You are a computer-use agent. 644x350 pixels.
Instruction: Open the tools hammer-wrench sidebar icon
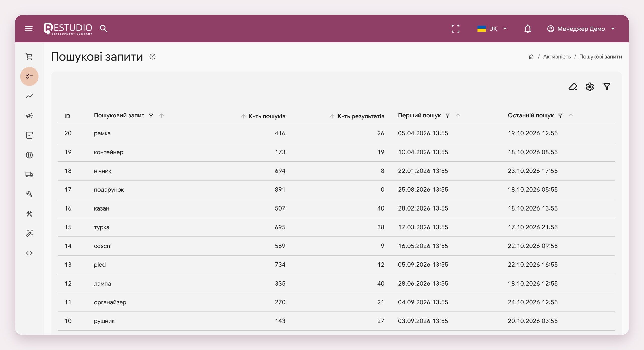coord(29,214)
